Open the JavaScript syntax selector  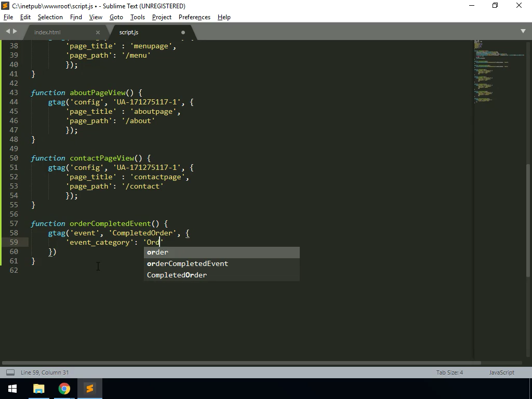point(501,373)
